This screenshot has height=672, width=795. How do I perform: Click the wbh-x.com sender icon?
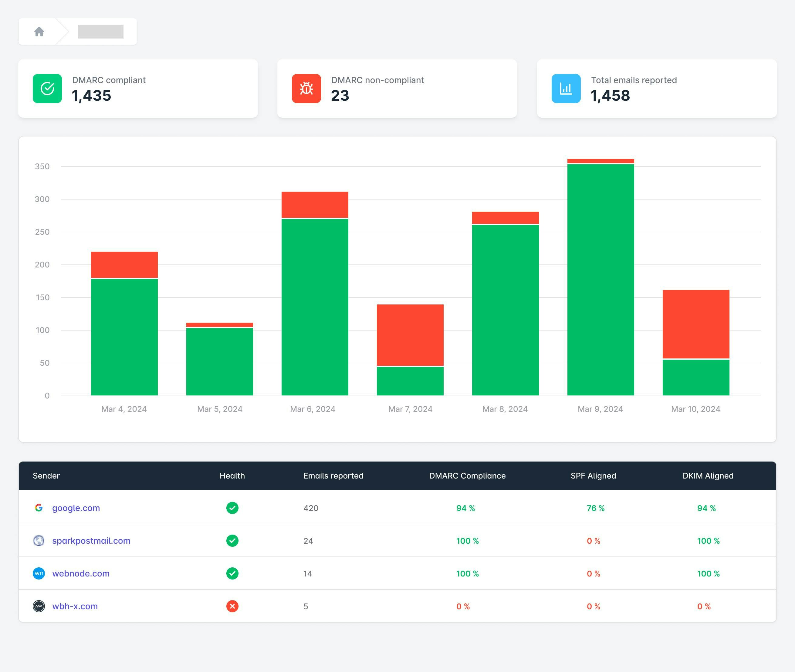39,606
